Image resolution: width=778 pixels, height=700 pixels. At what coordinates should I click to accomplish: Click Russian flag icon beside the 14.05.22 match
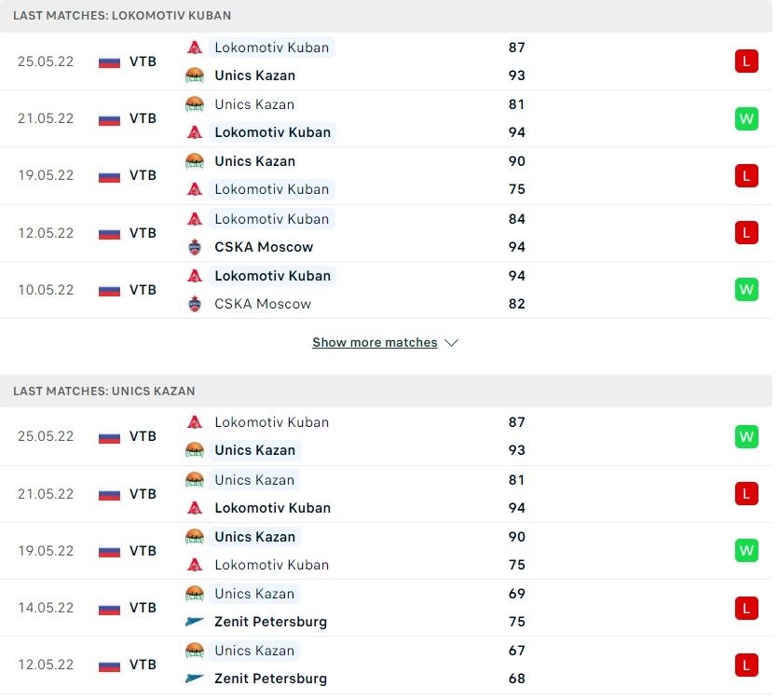(x=110, y=608)
